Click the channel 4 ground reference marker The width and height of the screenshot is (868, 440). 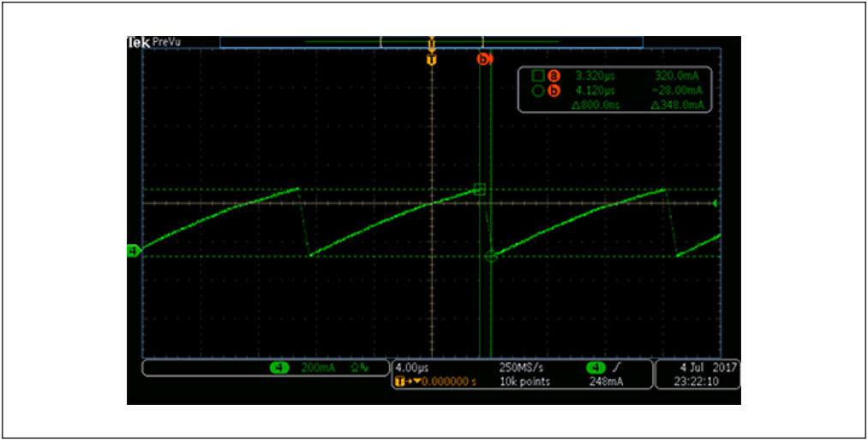pos(134,252)
